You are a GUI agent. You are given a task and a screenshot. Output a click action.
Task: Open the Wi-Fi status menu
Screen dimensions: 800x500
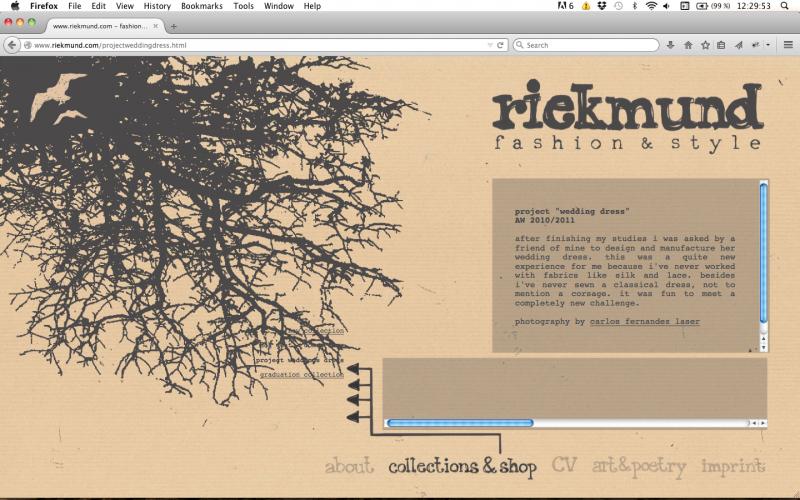point(651,6)
